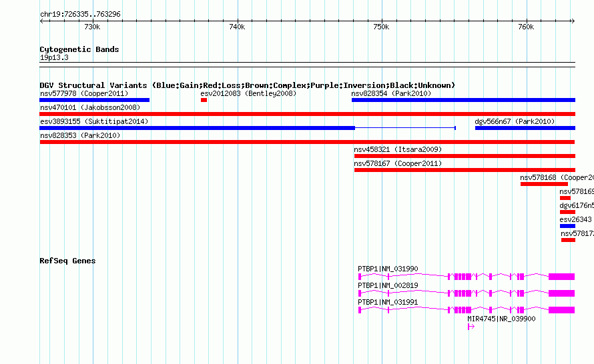The image size is (594, 364).
Task: Click the PTBP1|NM_031990 gene model
Action: pos(467,277)
